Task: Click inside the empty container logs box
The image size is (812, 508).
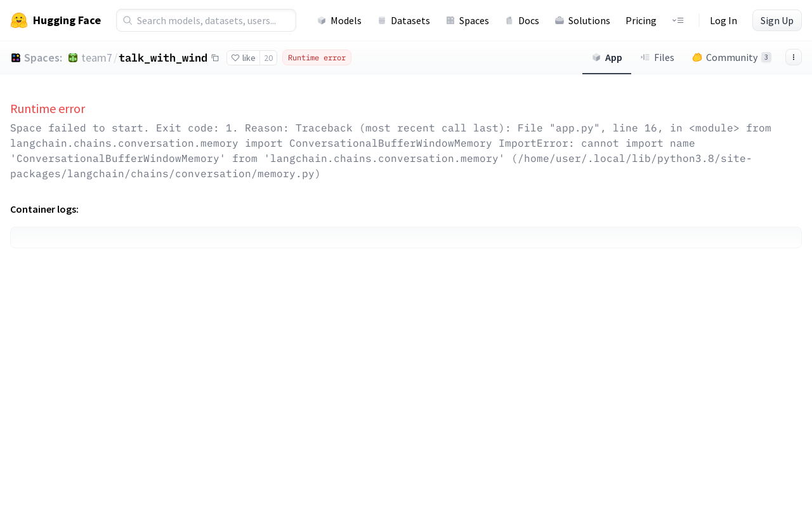Action: (406, 237)
